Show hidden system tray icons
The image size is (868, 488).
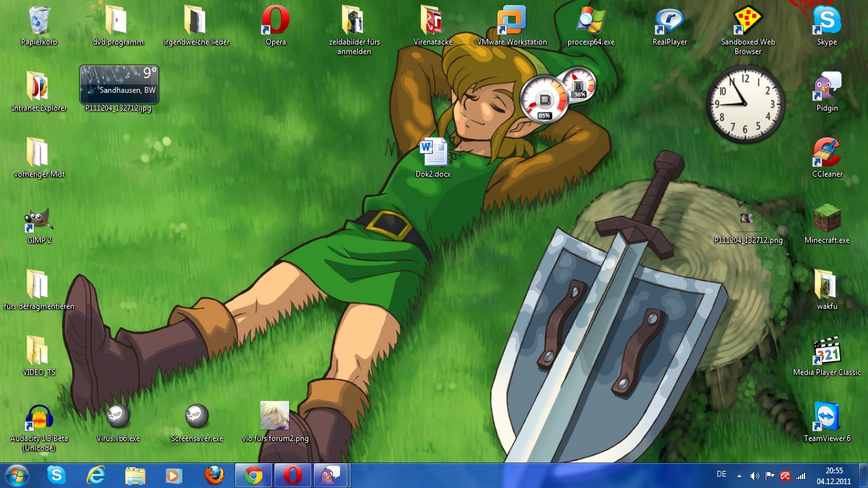[x=739, y=475]
